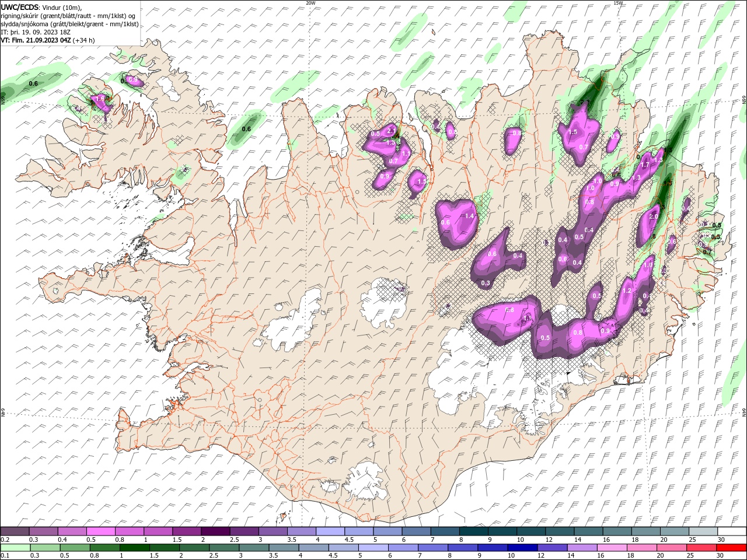
Task: Click the pale green 0.1 swatch in the lower legend row
Action: 16,548
